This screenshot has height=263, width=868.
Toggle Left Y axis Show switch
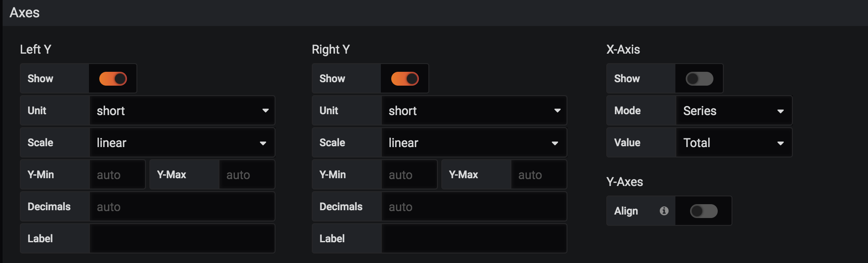[x=113, y=79]
